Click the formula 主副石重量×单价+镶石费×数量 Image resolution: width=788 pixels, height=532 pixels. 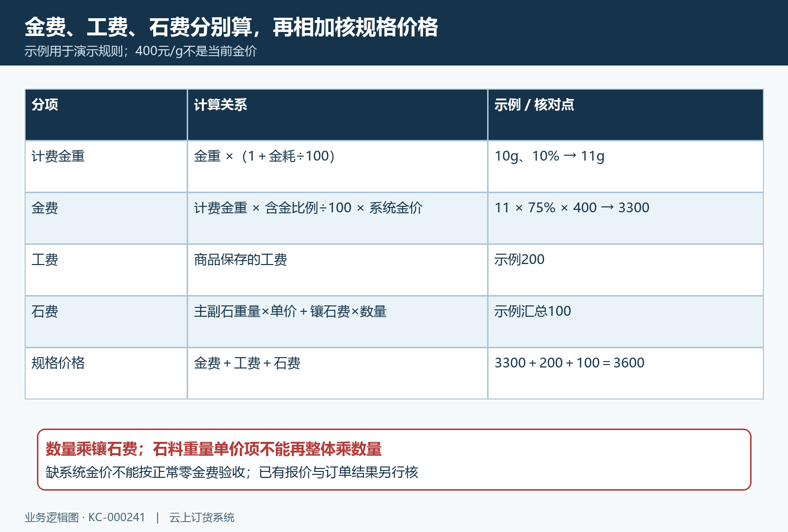point(290,311)
